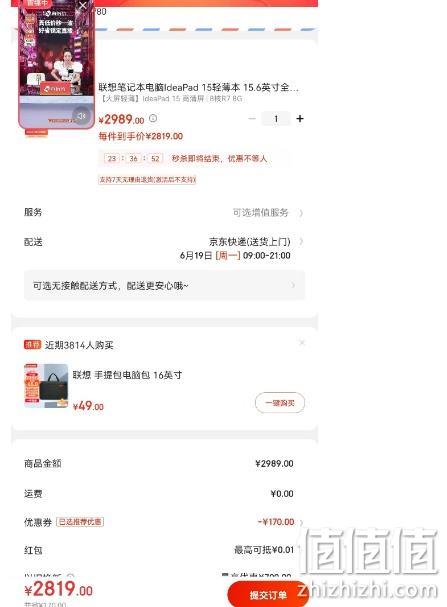Image resolution: width=447 pixels, height=607 pixels.
Task: Mute the live stream video sound
Action: tap(81, 115)
